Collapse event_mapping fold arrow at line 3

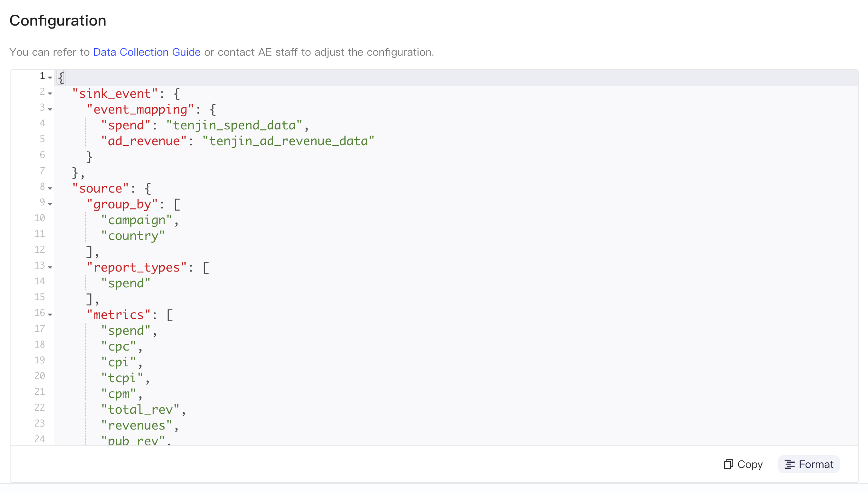(x=50, y=109)
